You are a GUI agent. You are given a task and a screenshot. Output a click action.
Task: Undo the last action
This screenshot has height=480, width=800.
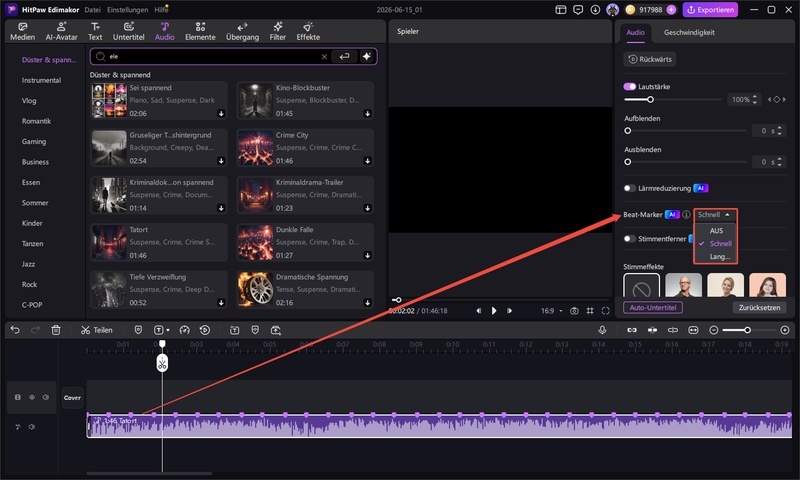pyautogui.click(x=15, y=331)
